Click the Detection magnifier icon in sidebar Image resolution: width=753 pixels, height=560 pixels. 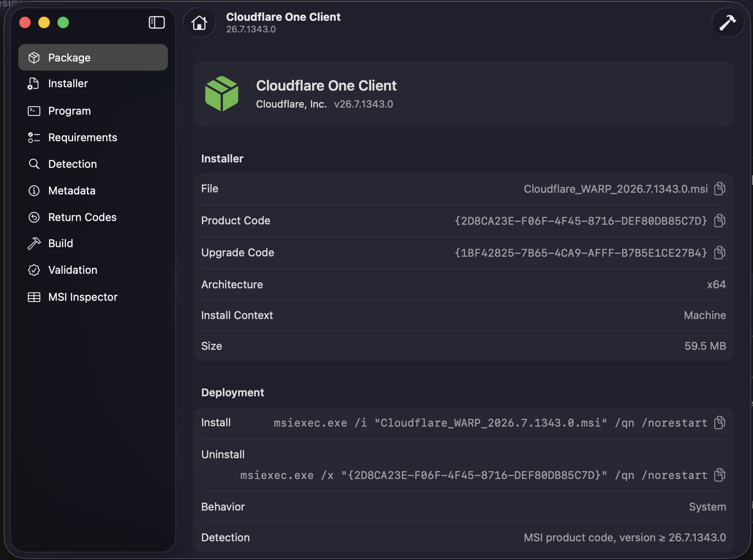tap(34, 164)
